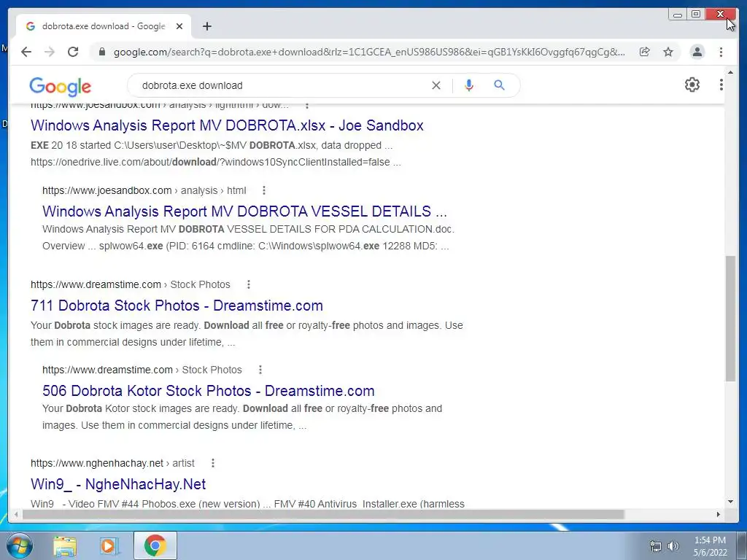Open the three-dot menu beside the Google settings gear
Screen dimensions: 747x560
721,85
